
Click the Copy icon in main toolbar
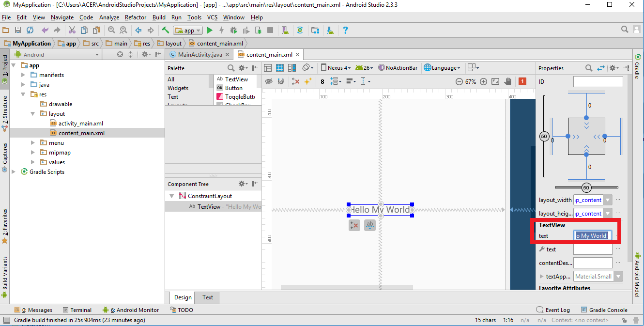pyautogui.click(x=84, y=30)
